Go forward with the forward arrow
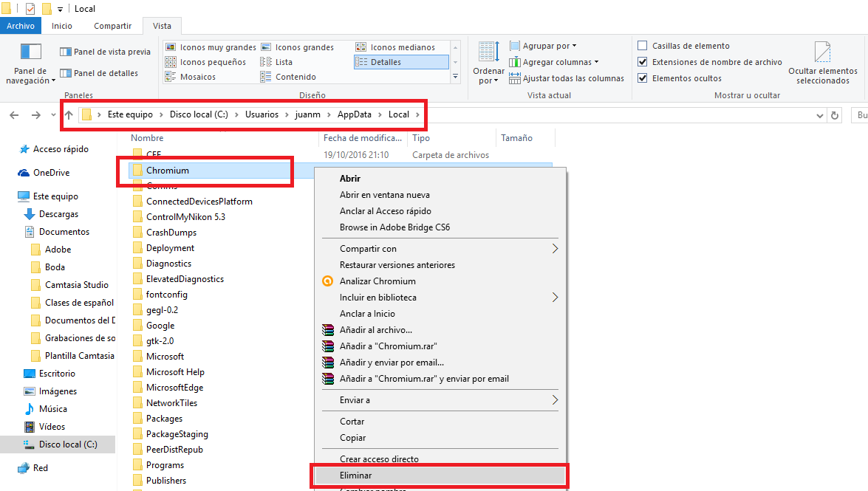Viewport: 868px width, 491px height. click(x=36, y=115)
